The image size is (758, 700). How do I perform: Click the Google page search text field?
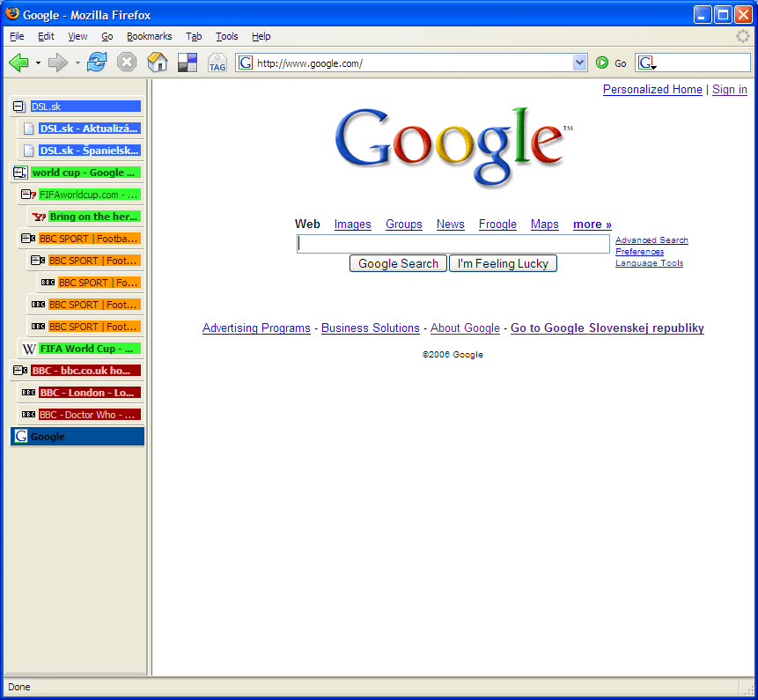[453, 244]
